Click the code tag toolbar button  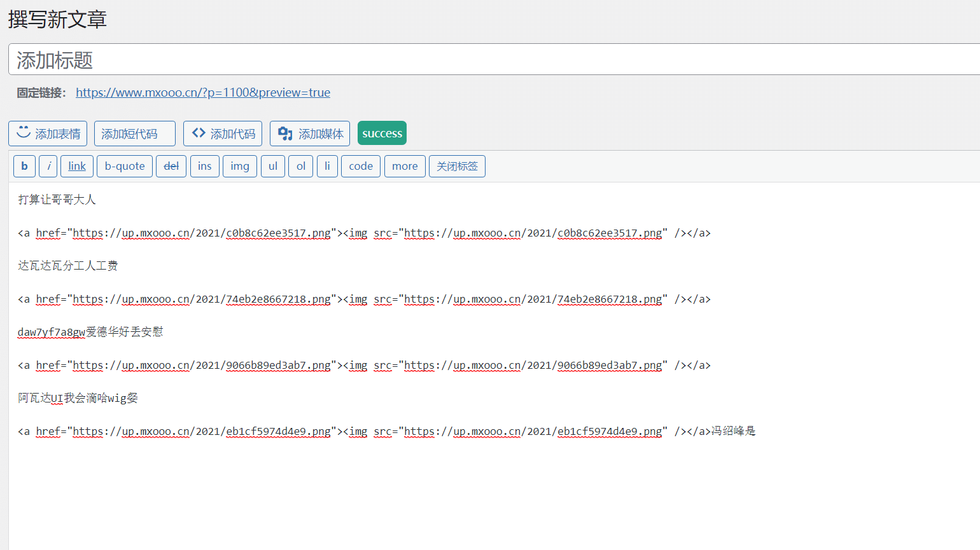tap(361, 166)
